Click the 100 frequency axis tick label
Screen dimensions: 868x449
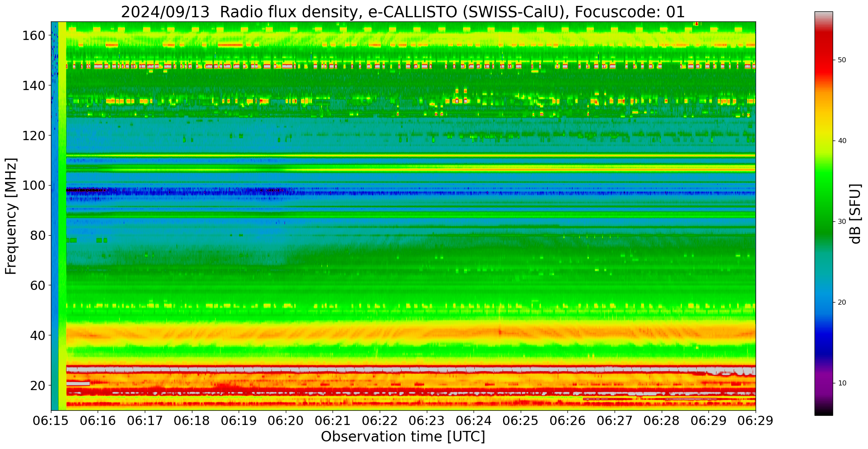(34, 185)
